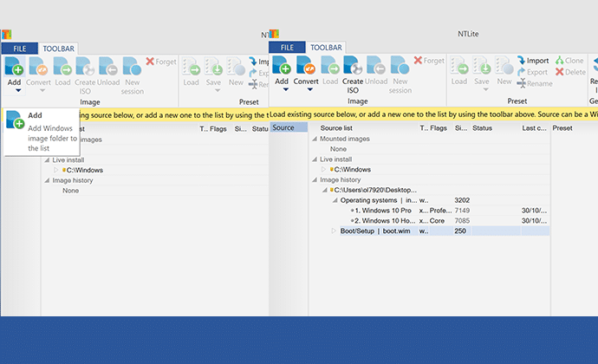This screenshot has width=598, height=364.
Task: Click Unload icon in right window
Action: tap(376, 65)
